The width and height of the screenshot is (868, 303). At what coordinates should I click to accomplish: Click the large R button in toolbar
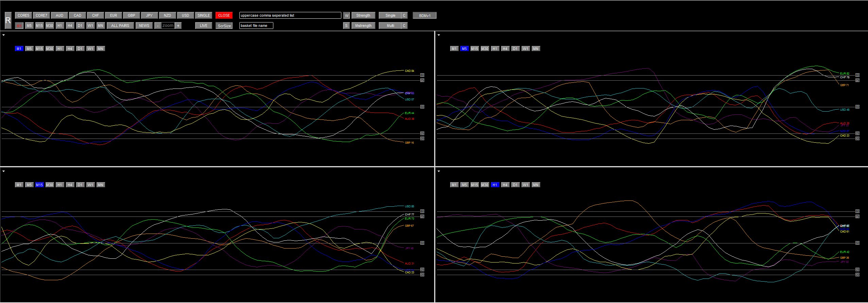tap(8, 20)
